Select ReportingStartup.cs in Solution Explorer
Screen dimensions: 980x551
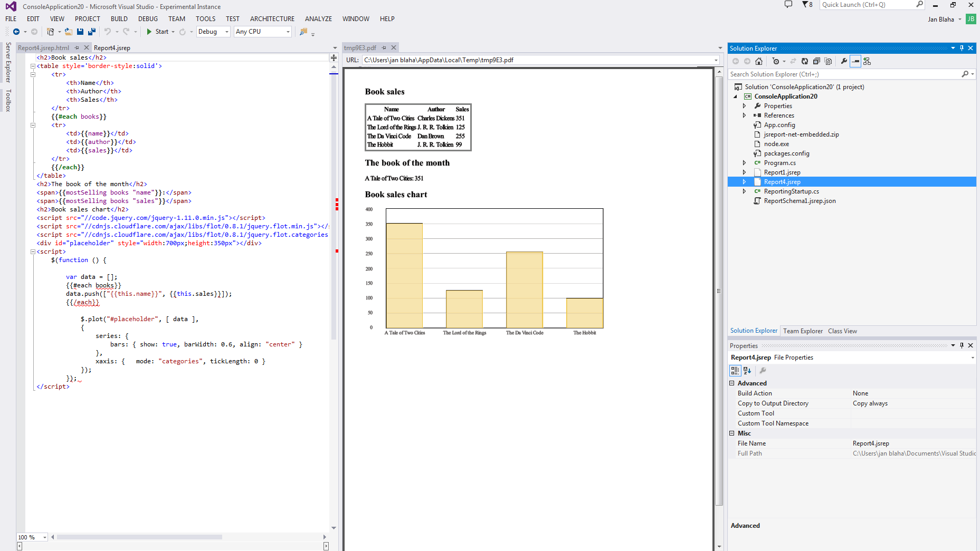pyautogui.click(x=792, y=191)
